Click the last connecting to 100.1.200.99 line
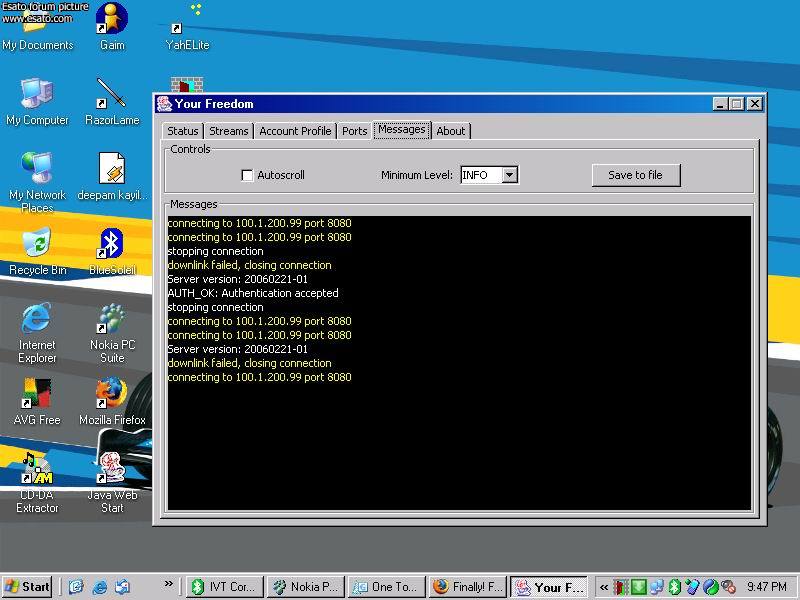 (260, 377)
